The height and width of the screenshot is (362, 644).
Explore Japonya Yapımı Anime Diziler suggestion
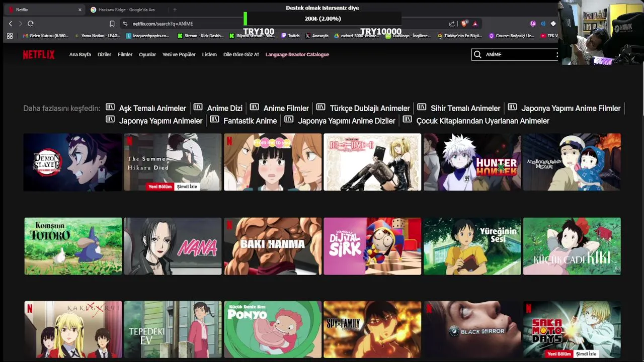coord(347,121)
